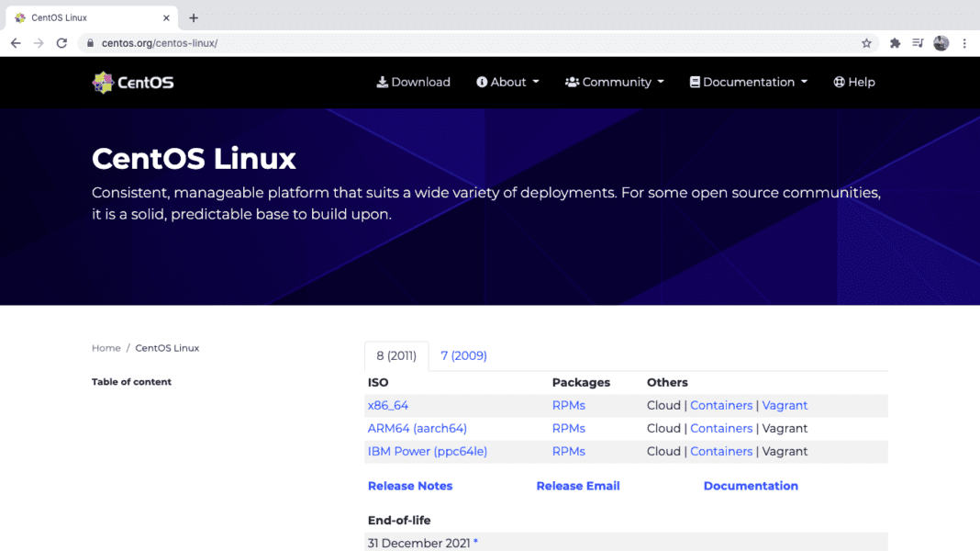Go back using the browser back arrow
Screen dimensions: 980x551
point(15,42)
